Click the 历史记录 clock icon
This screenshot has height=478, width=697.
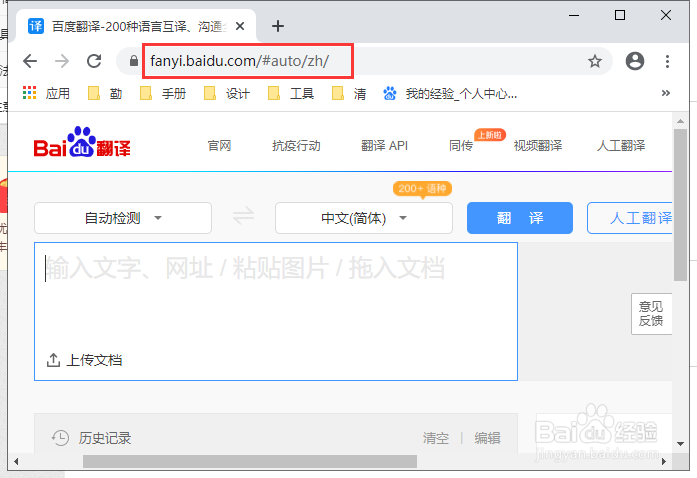[60, 438]
